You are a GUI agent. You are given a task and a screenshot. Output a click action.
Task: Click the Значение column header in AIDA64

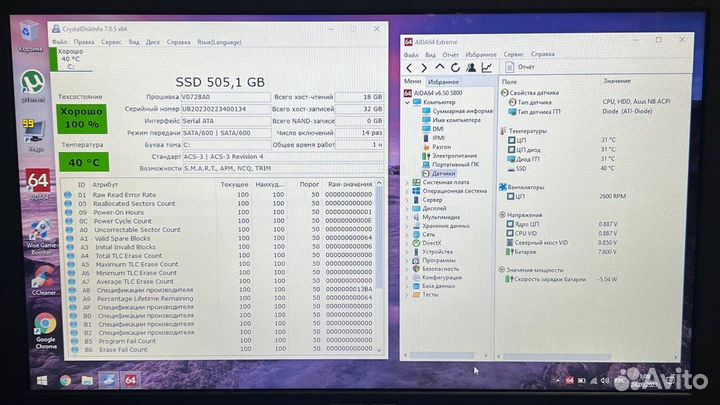pyautogui.click(x=617, y=81)
